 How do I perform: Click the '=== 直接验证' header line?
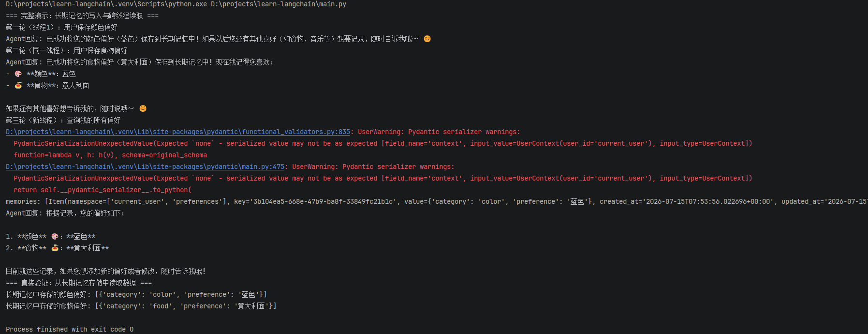click(79, 283)
